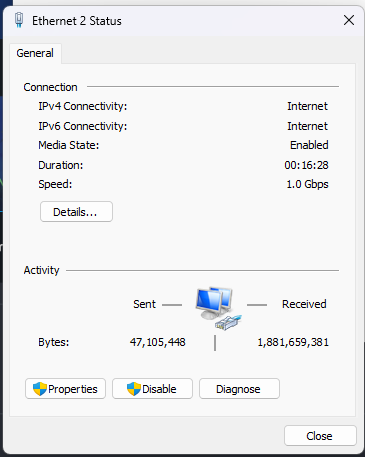
Task: Click the Ethernet 2 Status title text
Action: pyautogui.click(x=77, y=21)
